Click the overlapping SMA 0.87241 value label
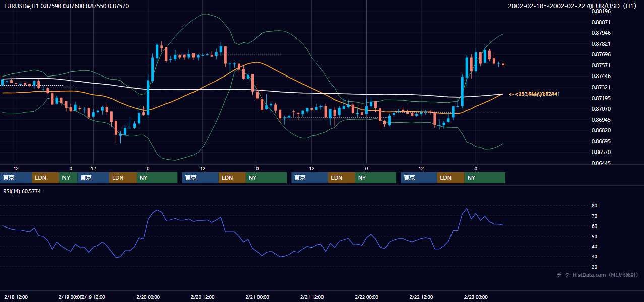The image size is (644, 302). point(535,94)
